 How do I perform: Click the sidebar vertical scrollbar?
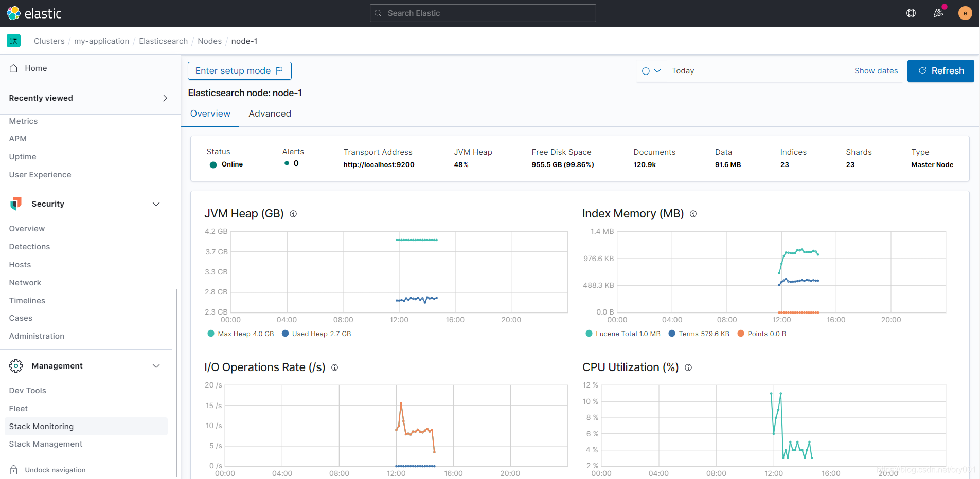(x=177, y=383)
